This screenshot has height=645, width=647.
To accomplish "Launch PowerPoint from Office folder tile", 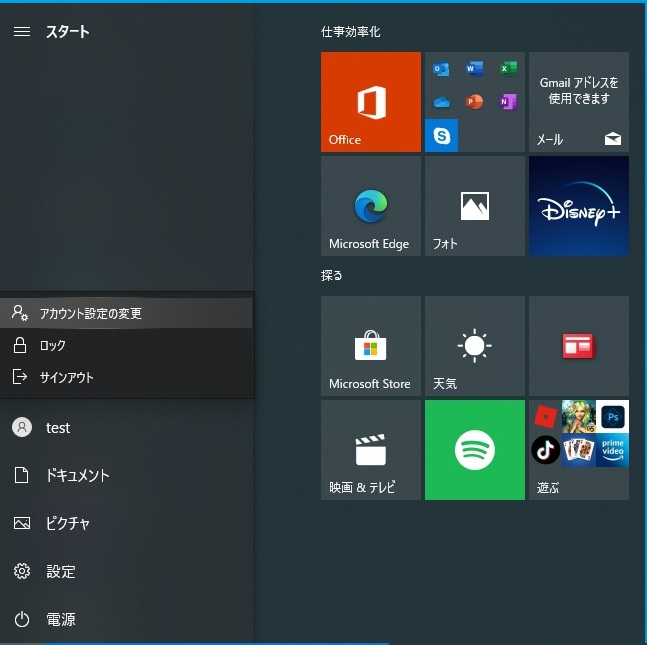I will click(x=475, y=102).
